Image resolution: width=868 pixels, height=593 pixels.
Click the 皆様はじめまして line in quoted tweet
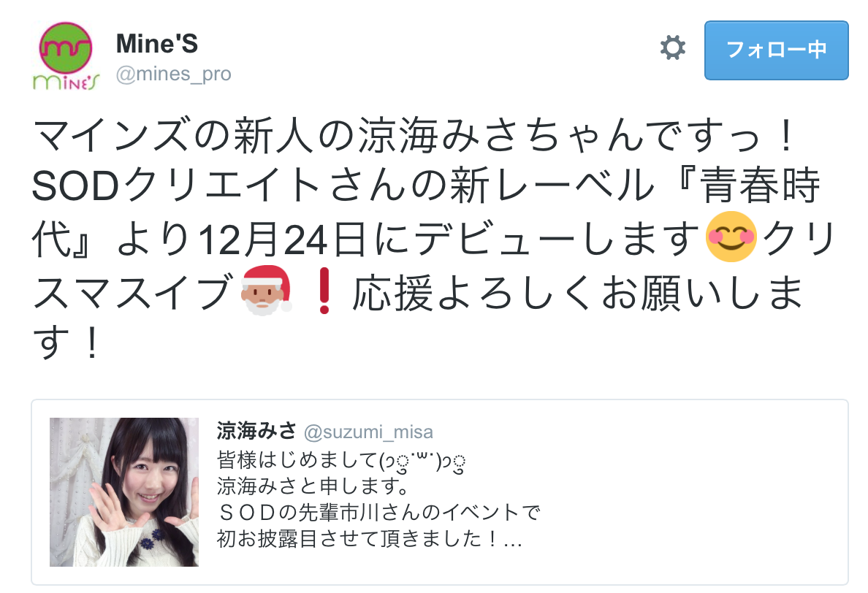(x=341, y=461)
